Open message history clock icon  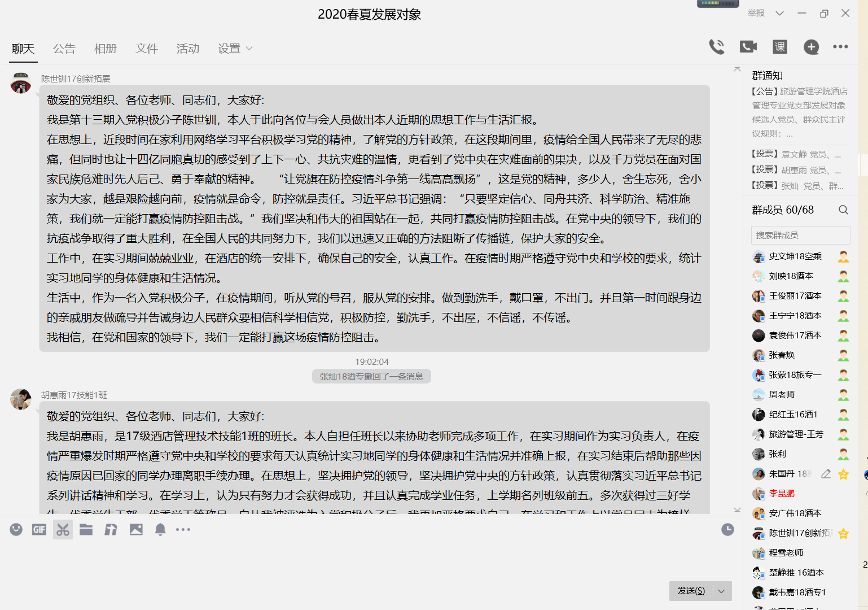pyautogui.click(x=727, y=529)
